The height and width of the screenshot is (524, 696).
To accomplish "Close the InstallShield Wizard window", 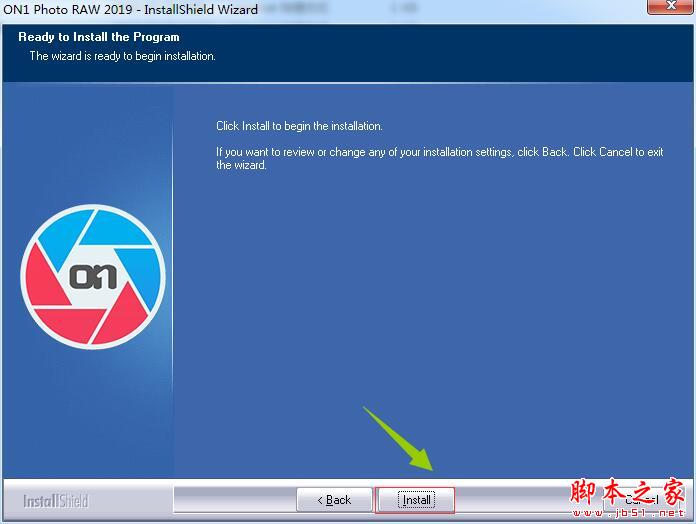I will click(x=670, y=6).
